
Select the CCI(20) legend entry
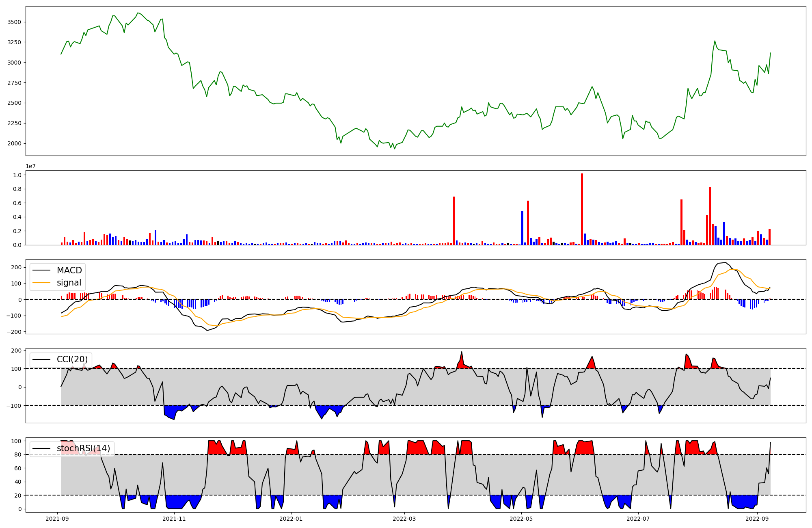tap(72, 359)
